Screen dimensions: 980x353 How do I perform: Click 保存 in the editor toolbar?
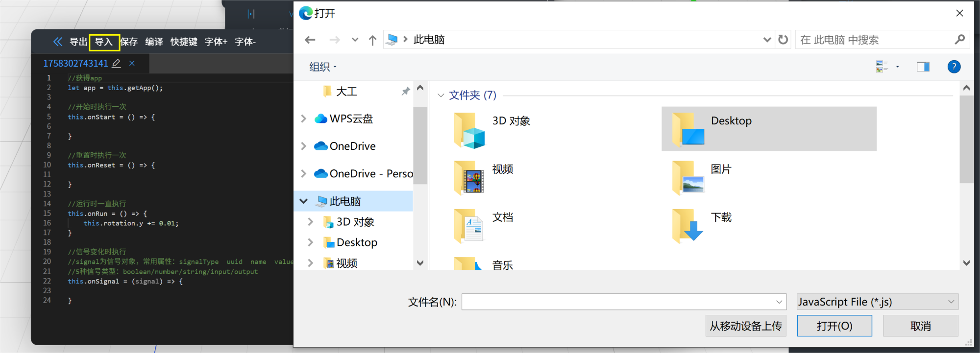[129, 42]
